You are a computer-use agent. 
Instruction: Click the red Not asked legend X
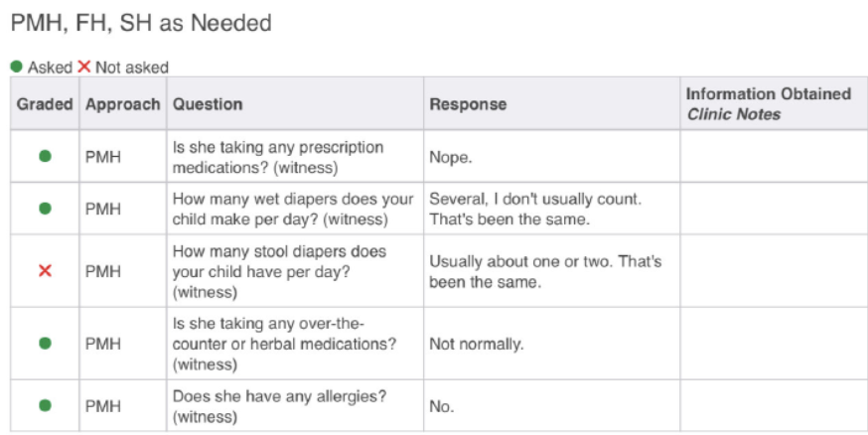[84, 67]
